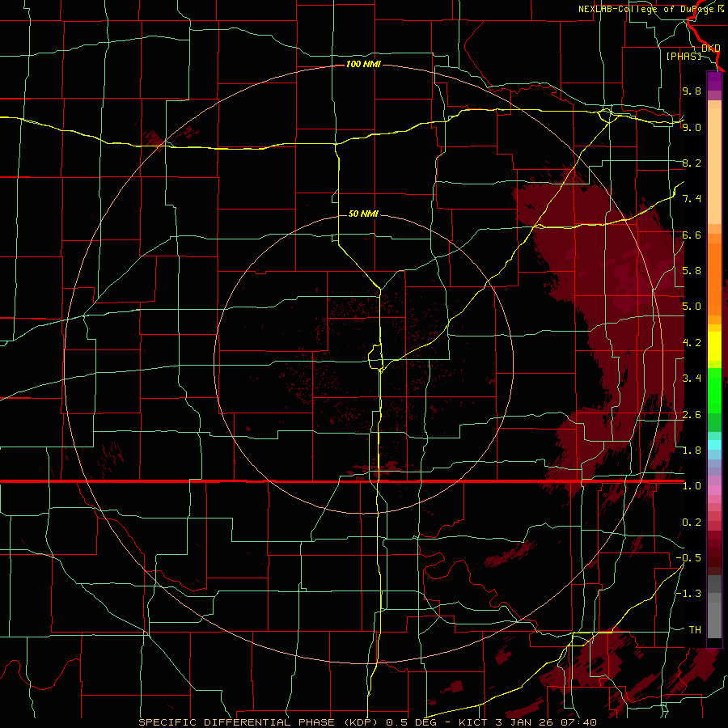
Task: Click the 9.0 legend value
Action: click(692, 127)
